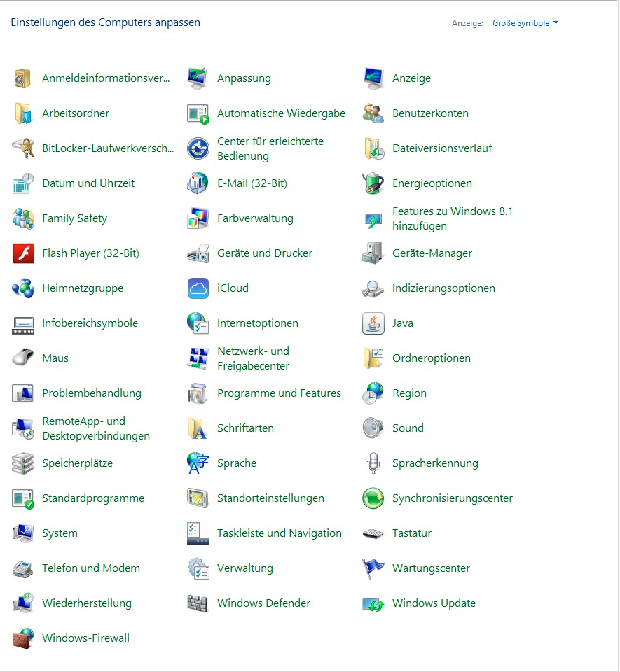The height and width of the screenshot is (672, 620).
Task: Open the Features zu Windows 8.1 hinzufügen link
Action: coord(453,218)
